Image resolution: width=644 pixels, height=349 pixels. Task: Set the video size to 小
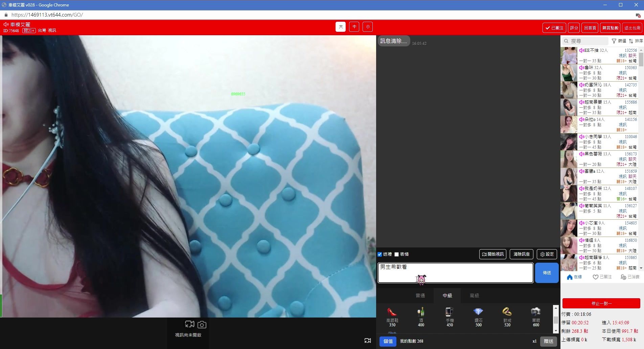pyautogui.click(x=368, y=27)
